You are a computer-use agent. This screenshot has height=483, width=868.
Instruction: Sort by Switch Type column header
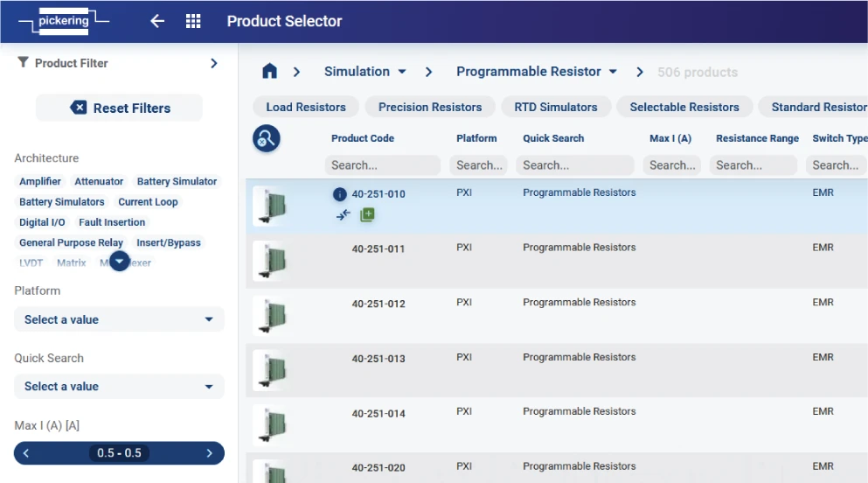(839, 138)
